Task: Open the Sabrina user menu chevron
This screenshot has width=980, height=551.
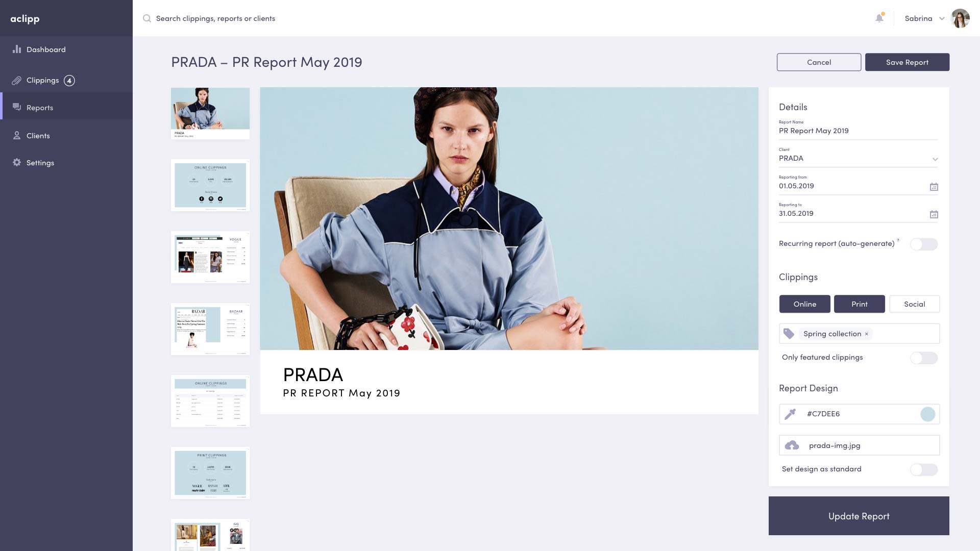Action: [942, 18]
